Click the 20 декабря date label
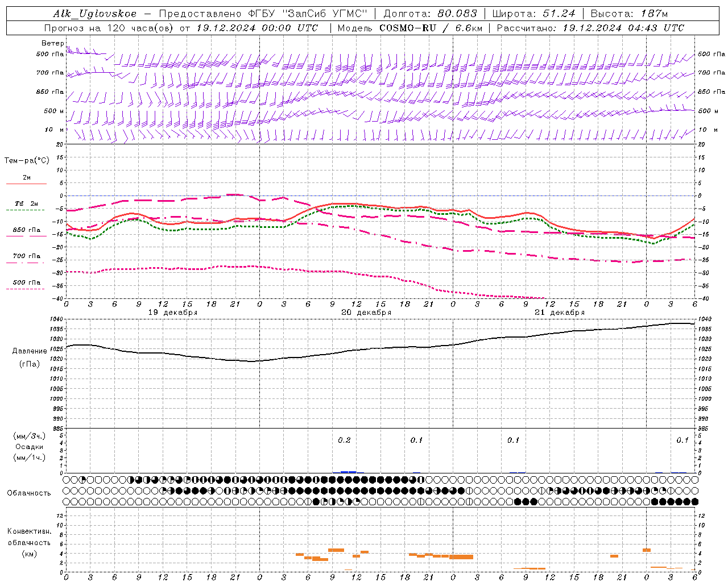Viewport: 728px width, 582px height. 366,313
